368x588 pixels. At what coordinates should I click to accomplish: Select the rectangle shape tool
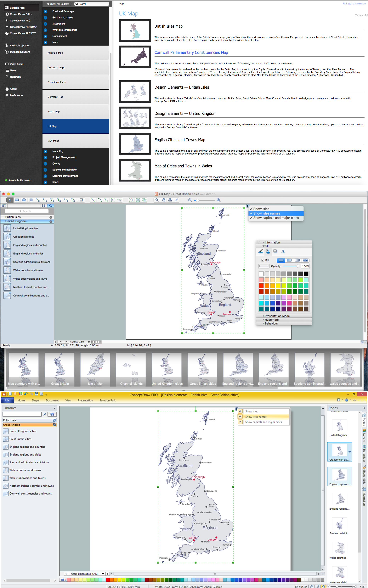tap(17, 200)
